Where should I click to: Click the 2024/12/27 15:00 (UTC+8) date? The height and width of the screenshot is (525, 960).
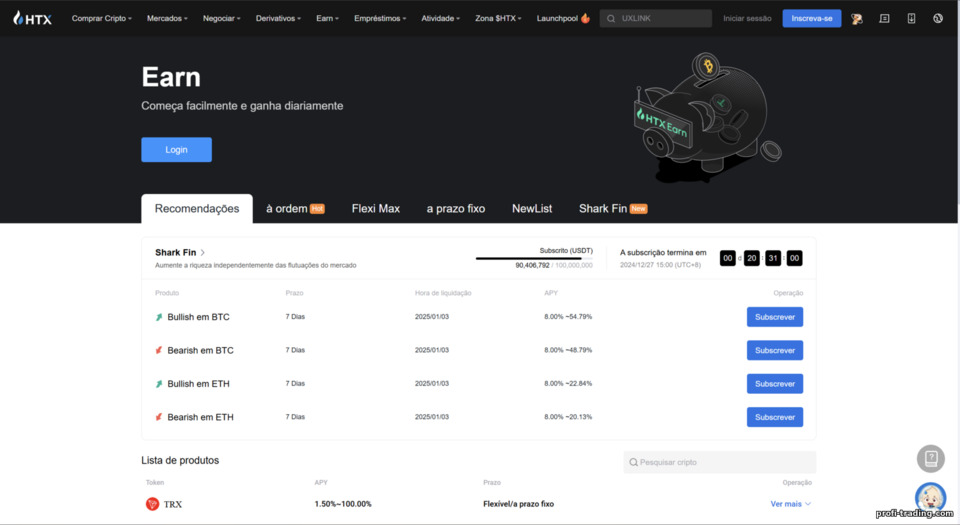point(660,265)
